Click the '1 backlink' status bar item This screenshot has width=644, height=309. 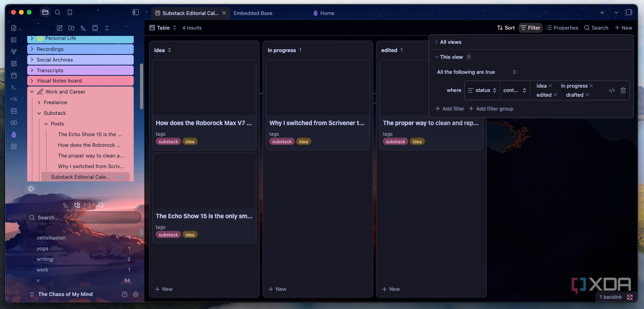(x=610, y=297)
